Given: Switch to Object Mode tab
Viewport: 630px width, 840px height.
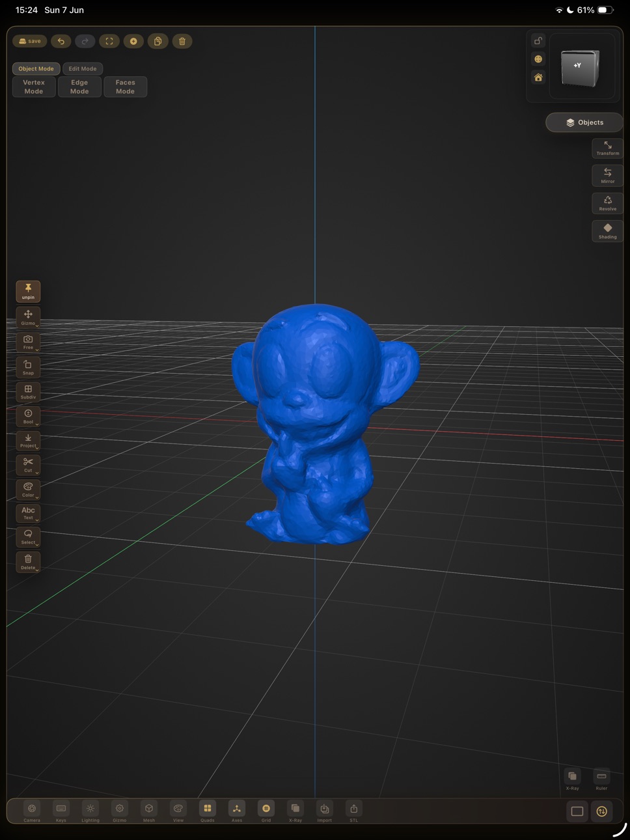Looking at the screenshot, I should [36, 68].
